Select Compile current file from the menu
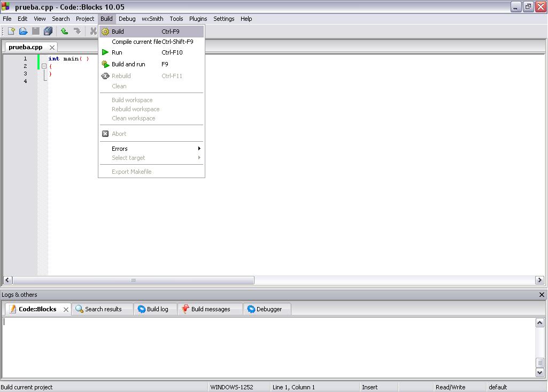548x392 pixels. (151, 42)
